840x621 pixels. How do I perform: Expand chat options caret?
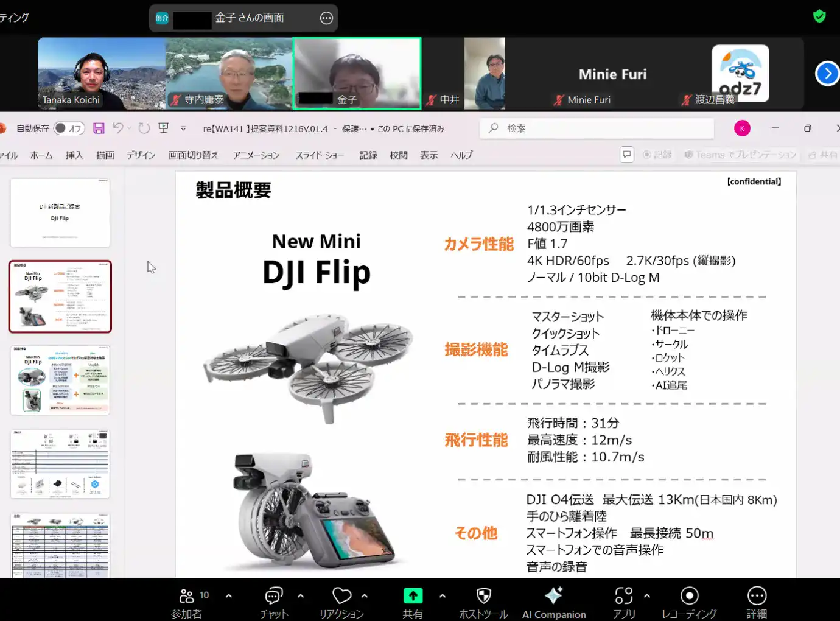(x=301, y=595)
